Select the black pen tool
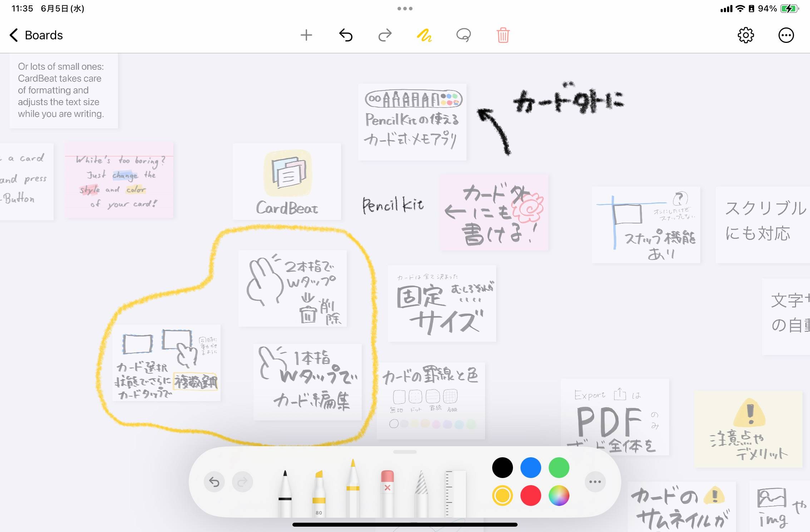810x532 pixels. [285, 493]
